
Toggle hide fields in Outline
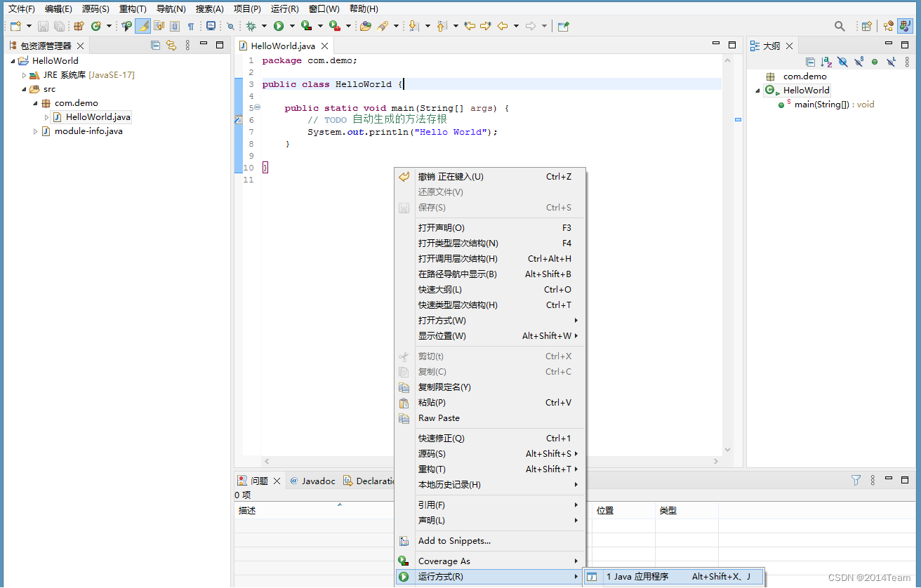pos(842,62)
